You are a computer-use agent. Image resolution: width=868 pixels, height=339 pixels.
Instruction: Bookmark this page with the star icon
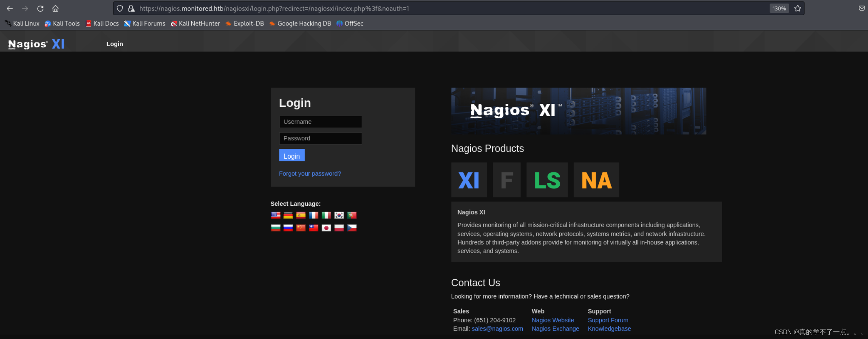tap(797, 8)
